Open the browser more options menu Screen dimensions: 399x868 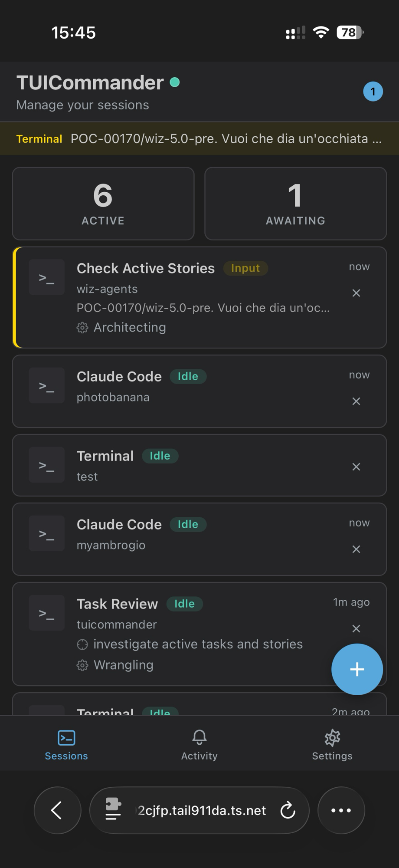pos(341,810)
